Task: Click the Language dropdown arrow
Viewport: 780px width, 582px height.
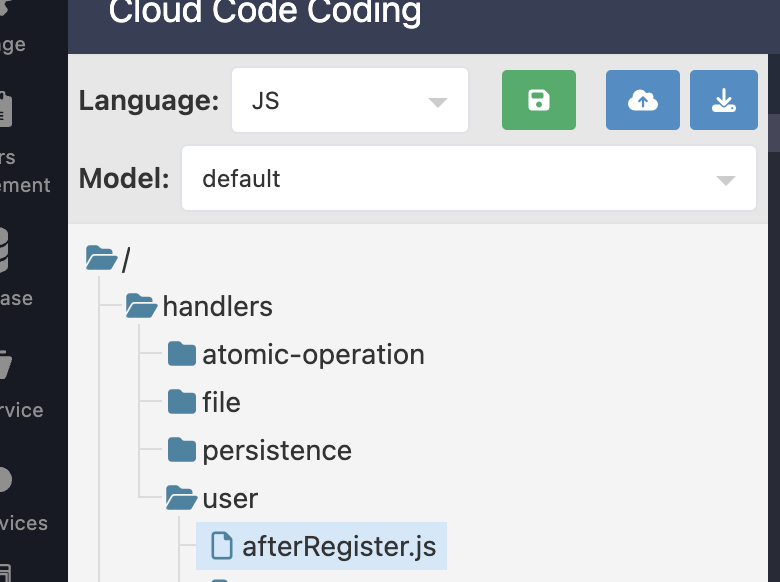Action: coord(438,102)
